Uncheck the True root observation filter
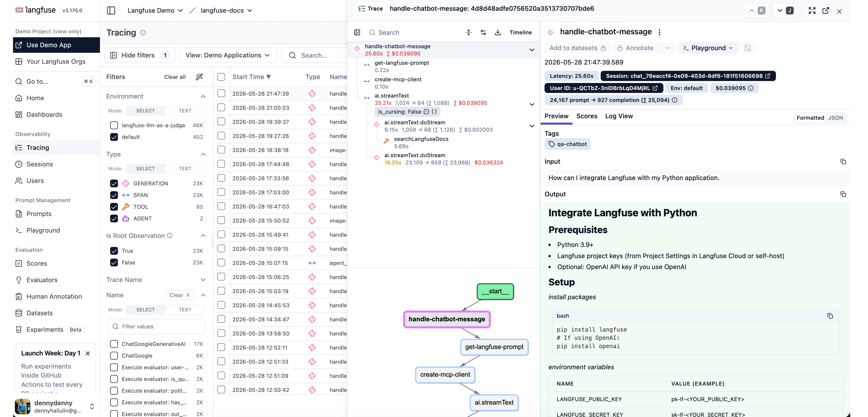This screenshot has height=417, width=868. coord(114,251)
